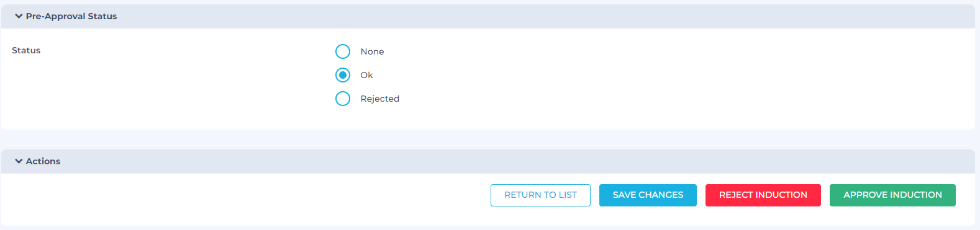Click the 'Status' field label

tap(26, 50)
